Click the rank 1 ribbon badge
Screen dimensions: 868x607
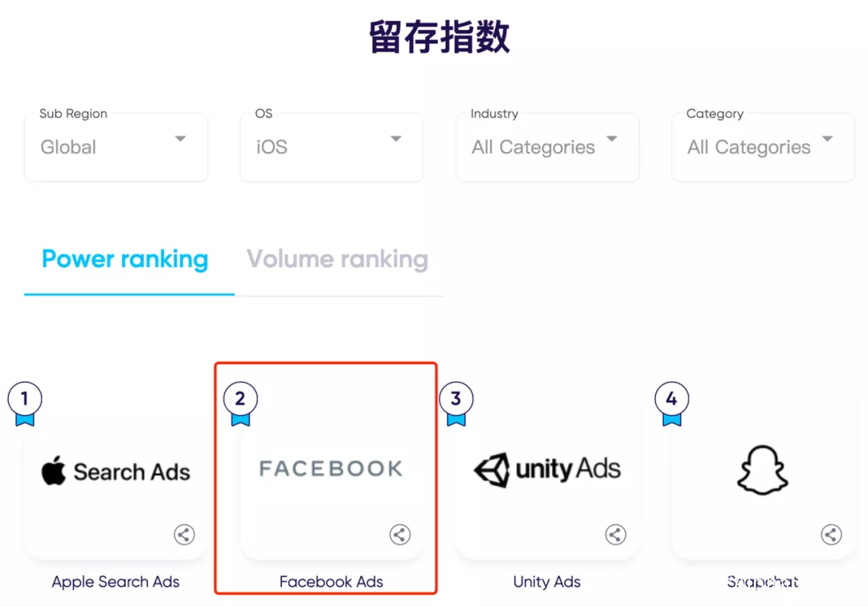tap(24, 404)
